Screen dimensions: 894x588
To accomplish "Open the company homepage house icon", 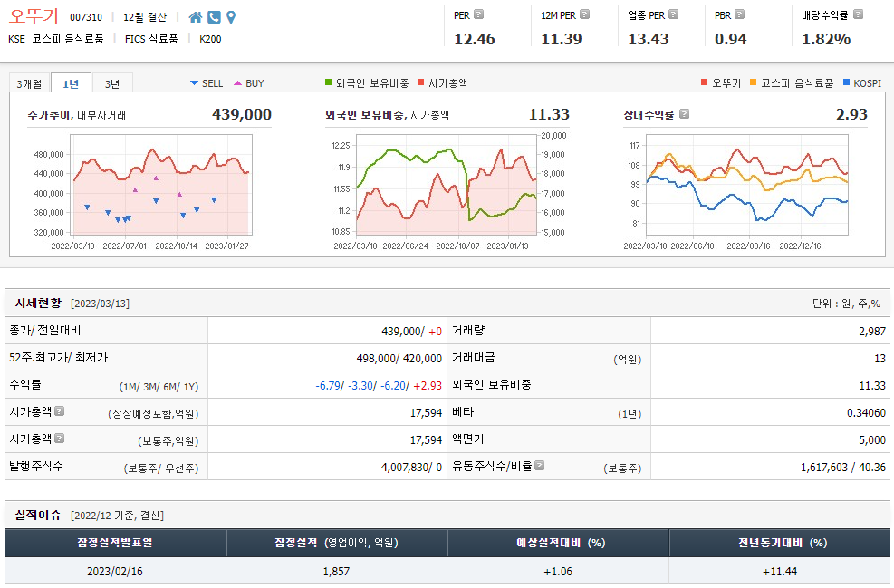I will pos(196,17).
